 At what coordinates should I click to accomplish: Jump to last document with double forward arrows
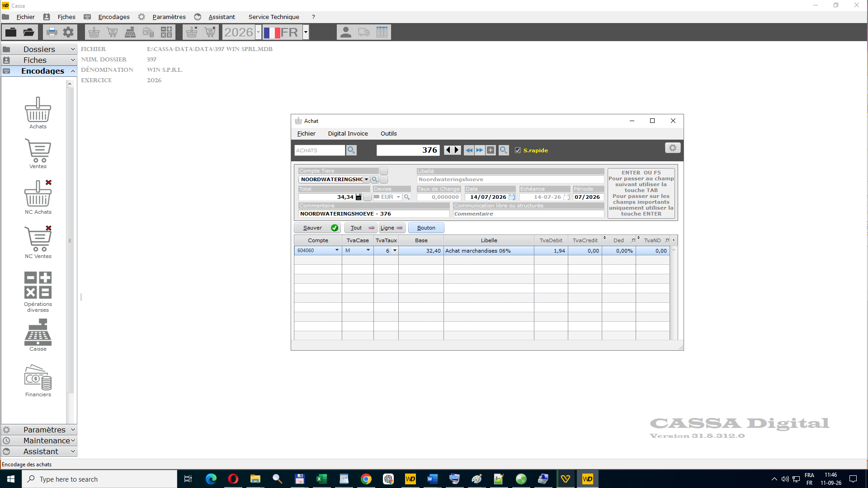pos(480,150)
